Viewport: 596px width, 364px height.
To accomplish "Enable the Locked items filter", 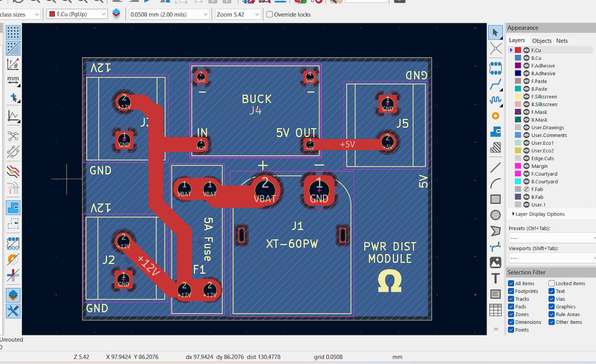I will (x=552, y=284).
